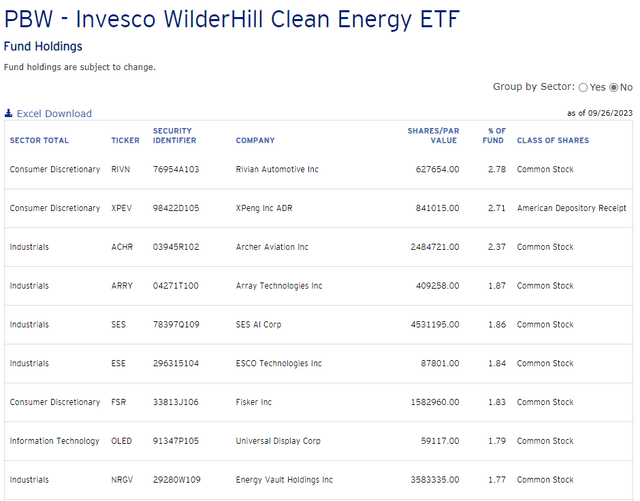Click security identifier 33813J106
Viewport: 640px width, 501px height.
[x=176, y=402]
